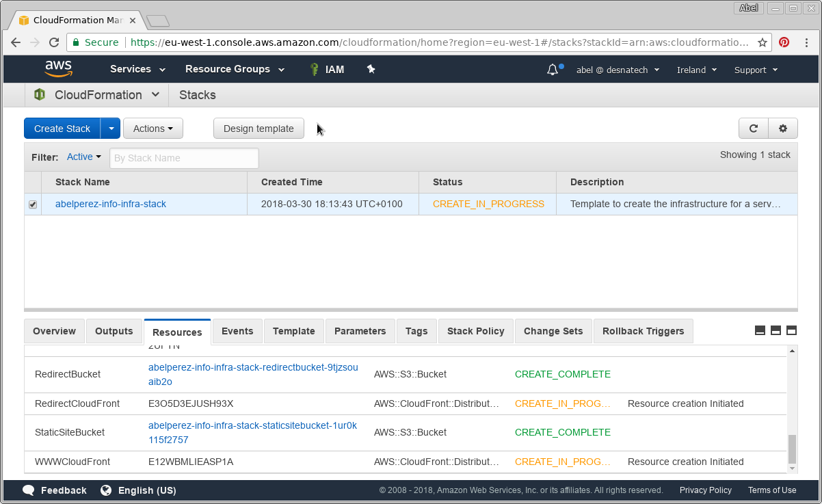Expand the CloudFormation service dropdown
822x504 pixels.
(155, 95)
